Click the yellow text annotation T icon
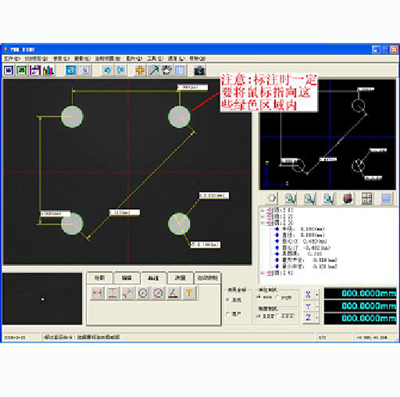The width and height of the screenshot is (400, 397). (x=189, y=293)
